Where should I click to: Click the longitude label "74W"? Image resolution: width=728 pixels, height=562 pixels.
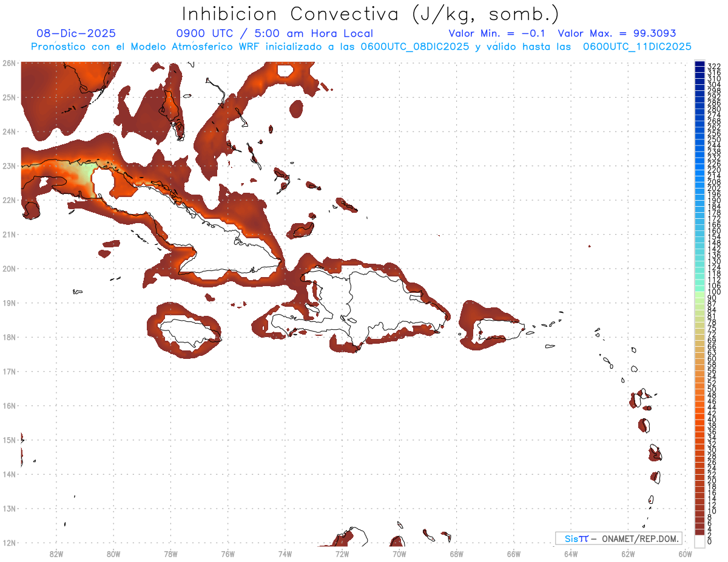[x=285, y=554]
